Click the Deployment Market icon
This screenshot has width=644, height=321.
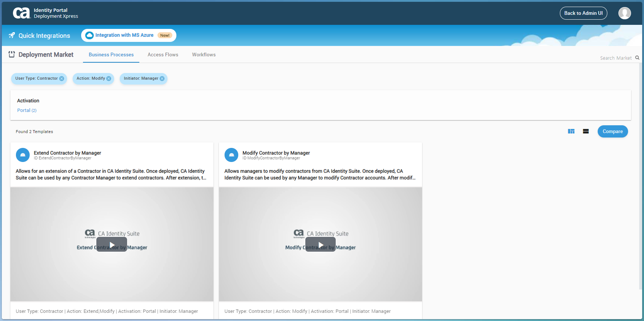(x=12, y=54)
